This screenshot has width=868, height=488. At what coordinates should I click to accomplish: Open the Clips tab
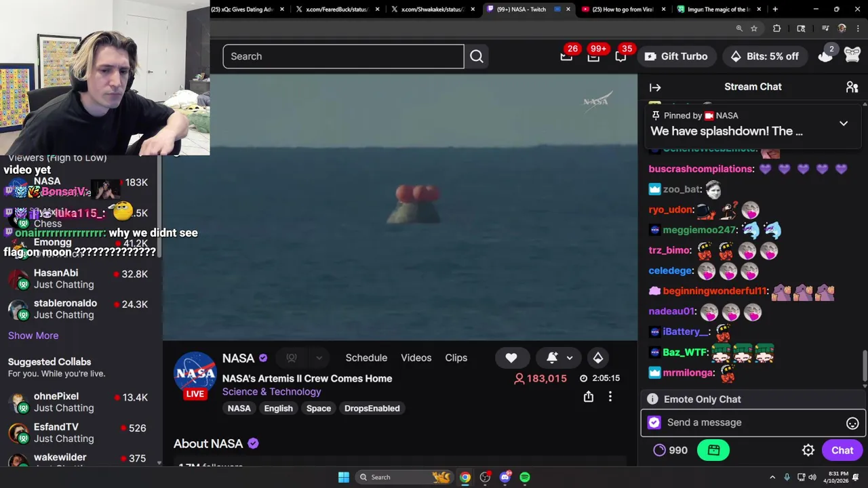pyautogui.click(x=456, y=358)
